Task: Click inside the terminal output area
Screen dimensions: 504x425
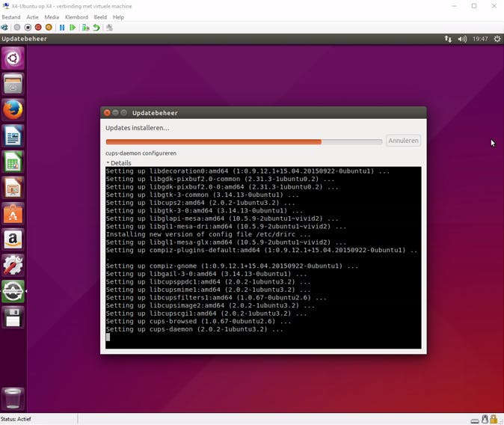Action: [263, 257]
